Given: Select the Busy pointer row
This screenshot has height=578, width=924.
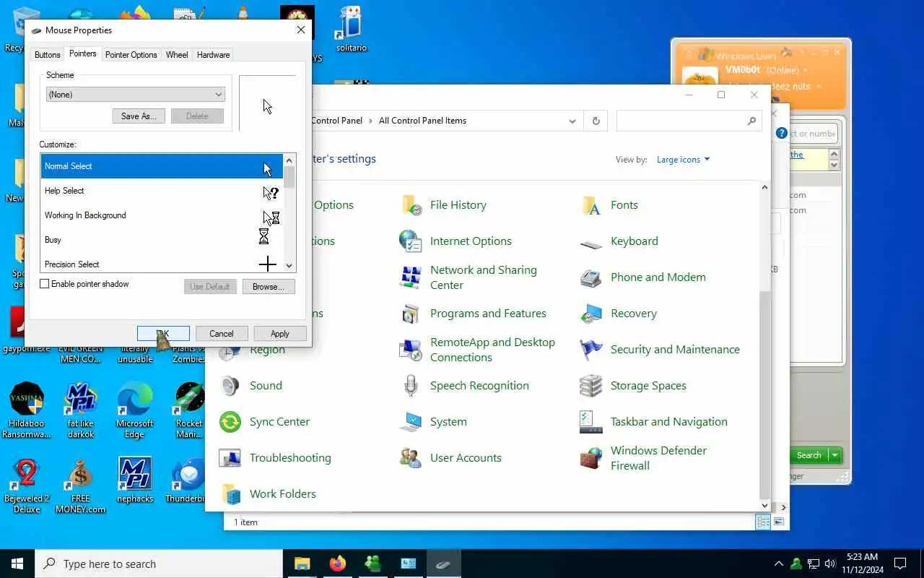Looking at the screenshot, I should pyautogui.click(x=162, y=240).
